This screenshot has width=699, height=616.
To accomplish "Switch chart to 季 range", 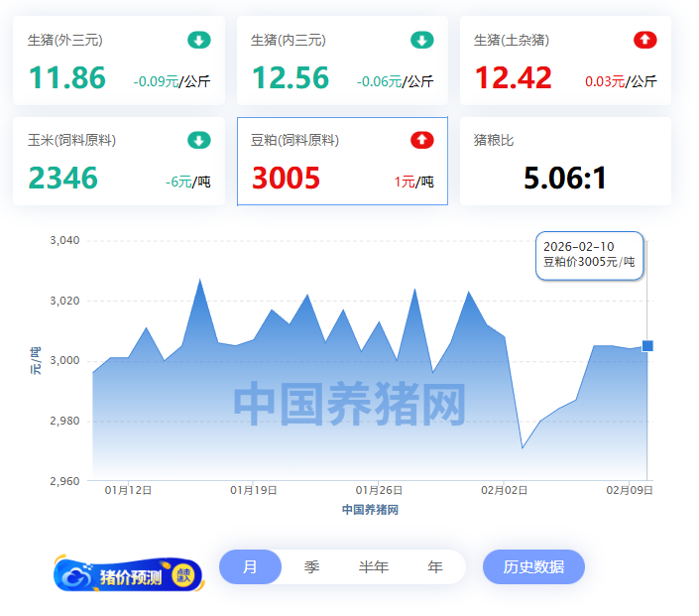I will pos(311,567).
